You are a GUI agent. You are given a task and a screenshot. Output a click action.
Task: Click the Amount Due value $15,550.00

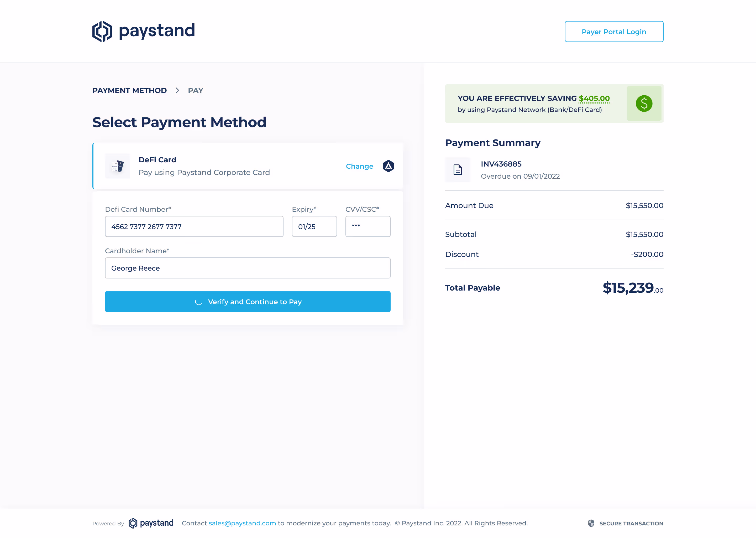pyautogui.click(x=644, y=205)
